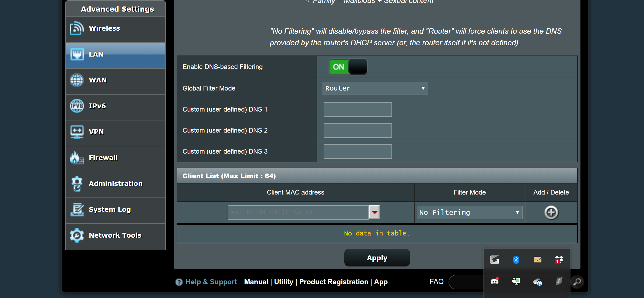Open the Administration menu section
This screenshot has height=298, width=644.
click(115, 184)
